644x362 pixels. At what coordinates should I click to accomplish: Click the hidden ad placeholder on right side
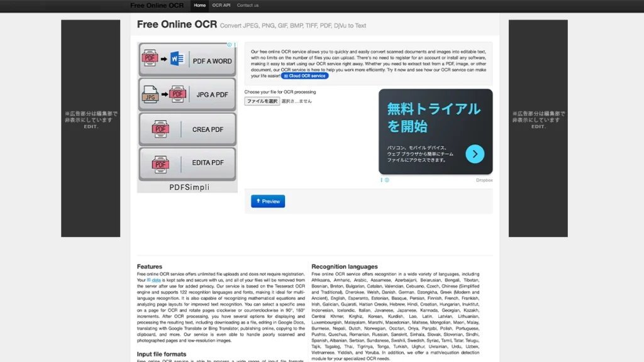(538, 128)
